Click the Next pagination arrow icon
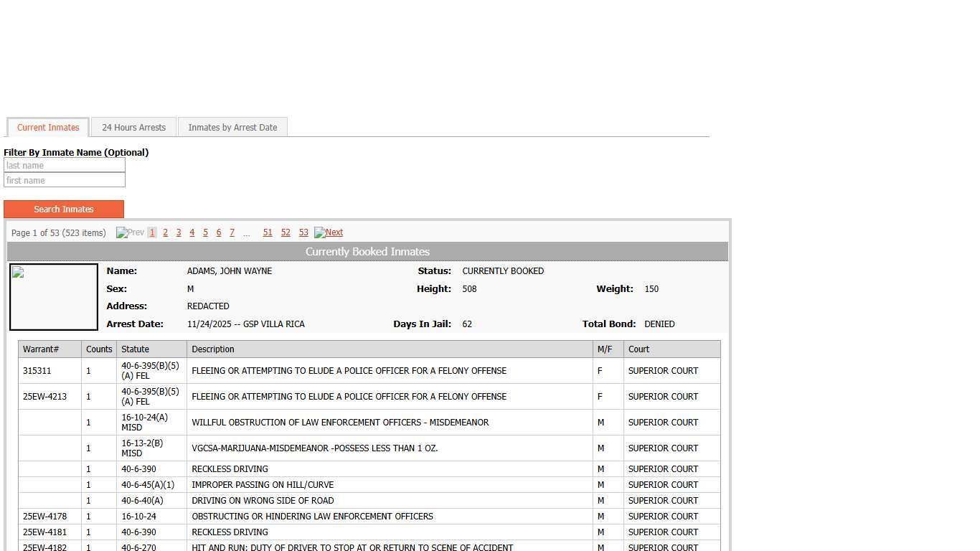Viewport: 980px width, 551px height. click(x=319, y=232)
